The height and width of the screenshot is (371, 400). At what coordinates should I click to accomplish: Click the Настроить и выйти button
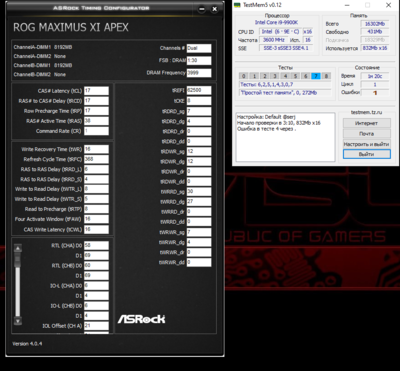coord(367,144)
